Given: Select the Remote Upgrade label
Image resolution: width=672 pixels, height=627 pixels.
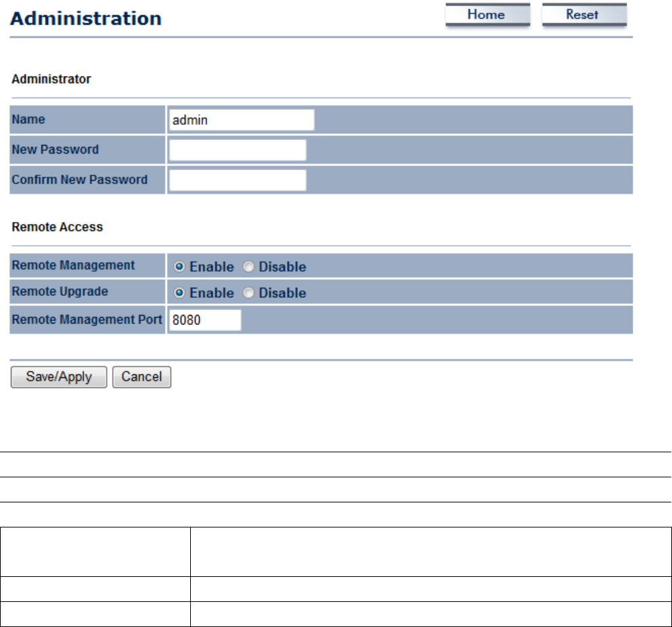Looking at the screenshot, I should tap(60, 291).
